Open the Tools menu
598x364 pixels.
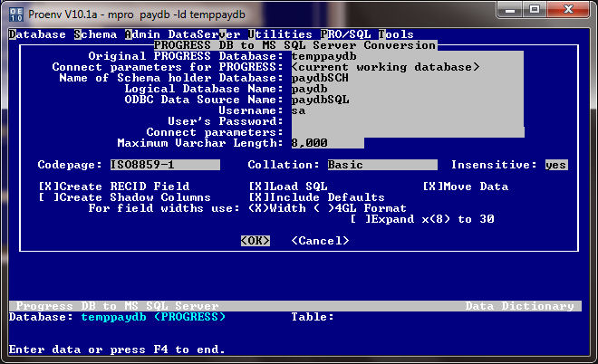point(396,34)
